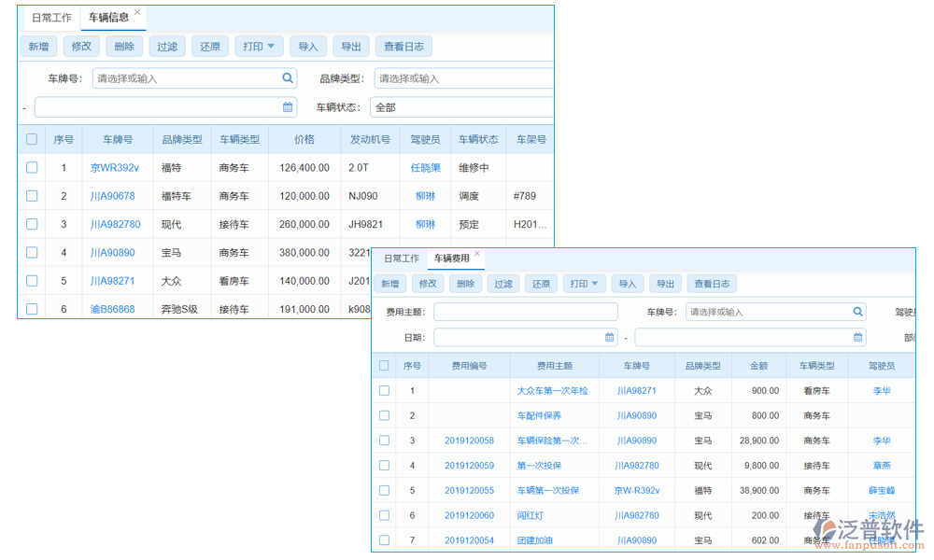934x560 pixels.
Task: Check the row checkbox for vehicle 京WR392v
Action: (31, 167)
